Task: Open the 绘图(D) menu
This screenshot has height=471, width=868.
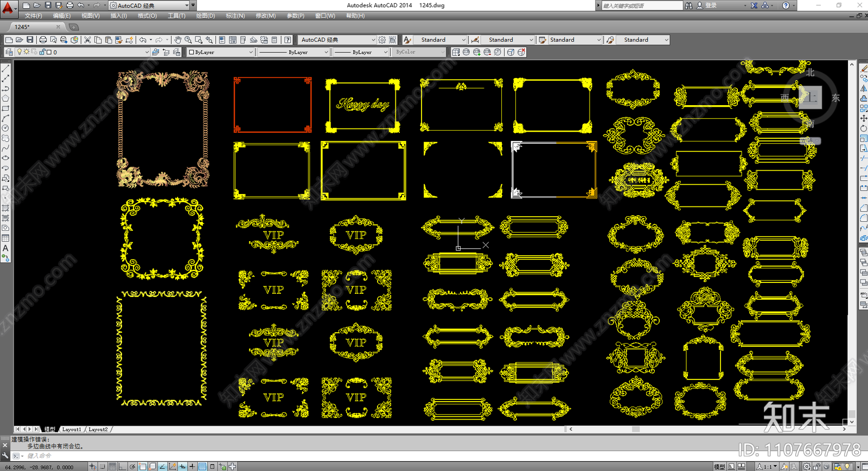Action: pos(205,16)
